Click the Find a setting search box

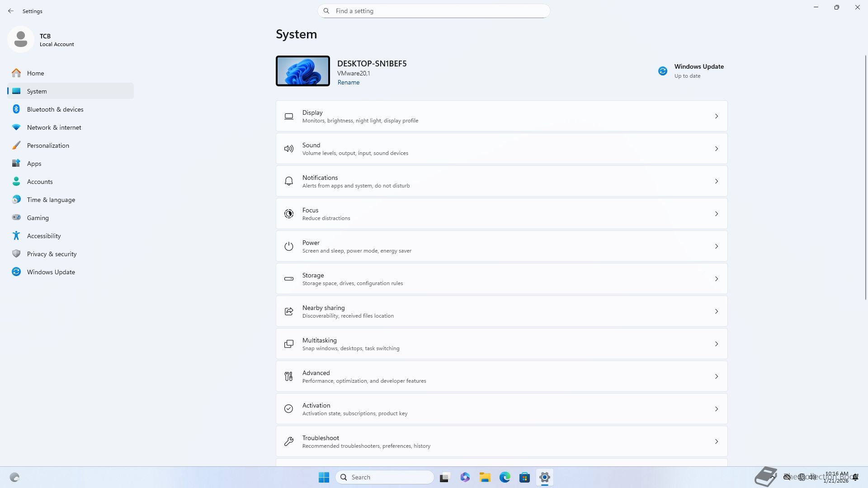tap(434, 11)
